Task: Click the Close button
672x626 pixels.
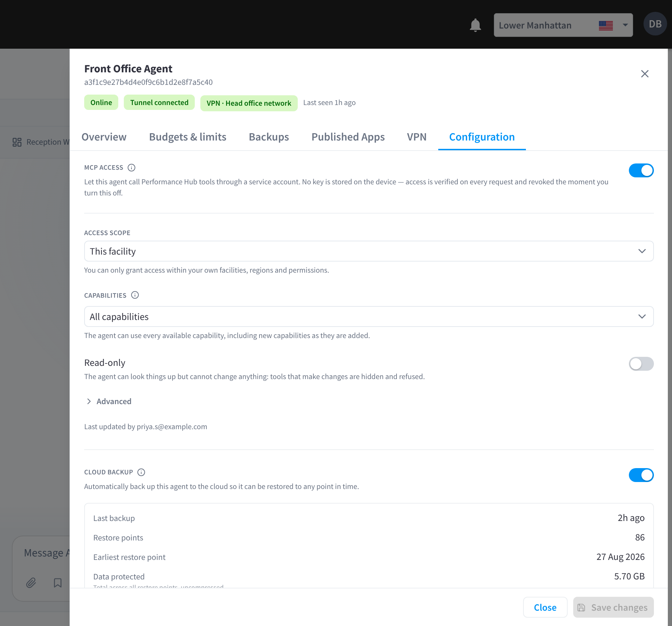Action: 545,607
